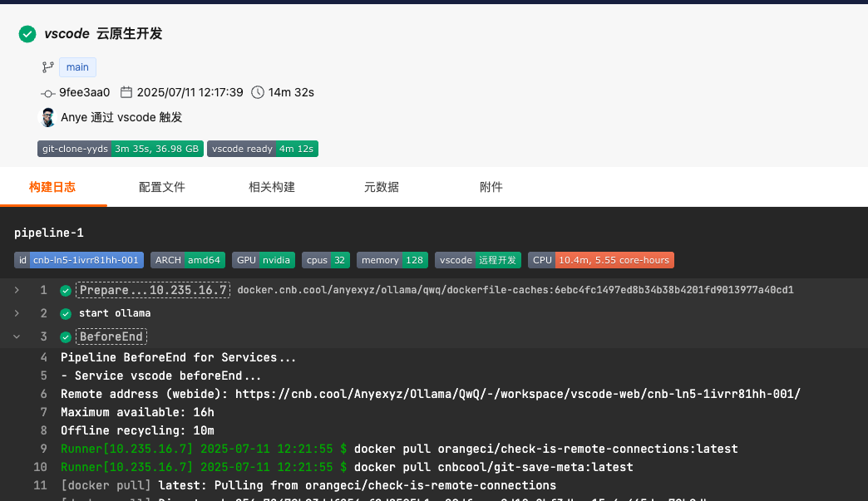Click the green check on Prepare step

coord(66,291)
